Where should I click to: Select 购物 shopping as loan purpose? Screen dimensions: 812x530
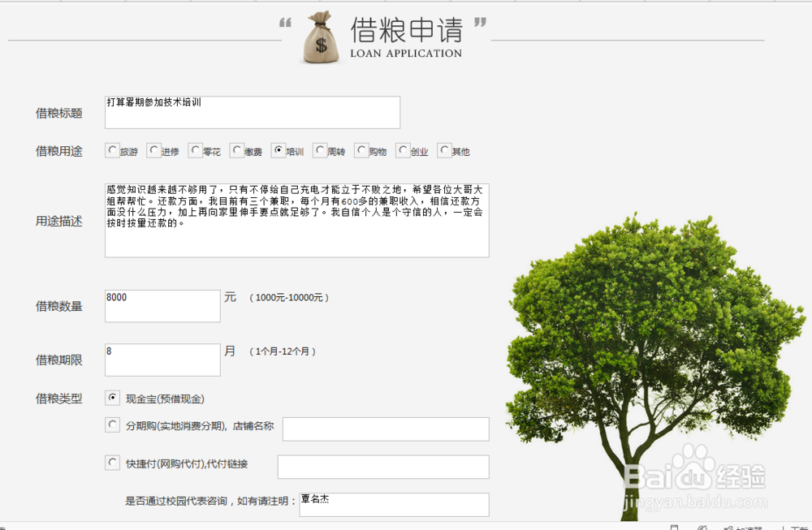(360, 150)
